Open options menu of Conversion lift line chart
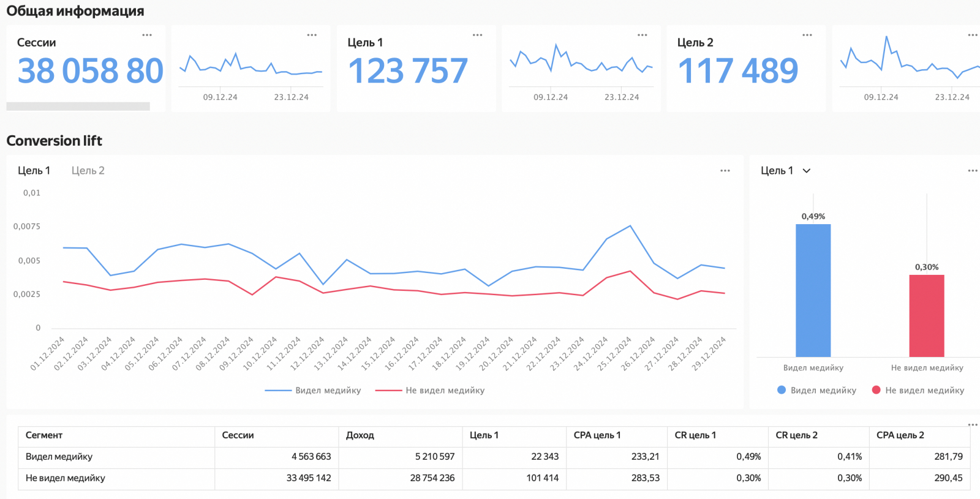Image resolution: width=980 pixels, height=499 pixels. tap(725, 171)
